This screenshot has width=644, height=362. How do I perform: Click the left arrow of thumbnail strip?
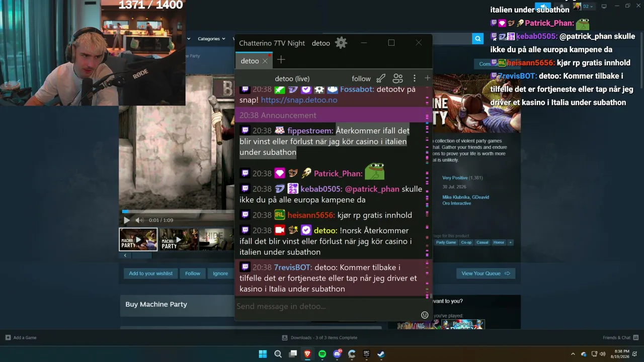[x=125, y=255]
